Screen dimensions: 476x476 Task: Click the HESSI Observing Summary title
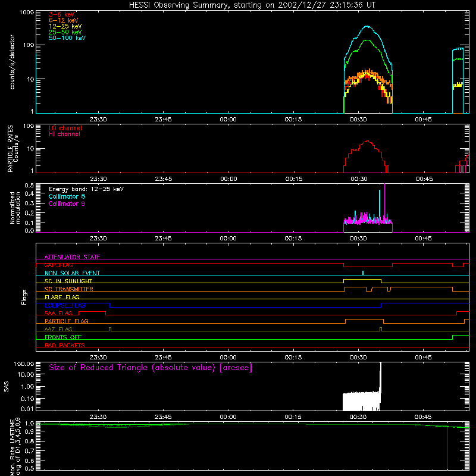(x=252, y=5)
